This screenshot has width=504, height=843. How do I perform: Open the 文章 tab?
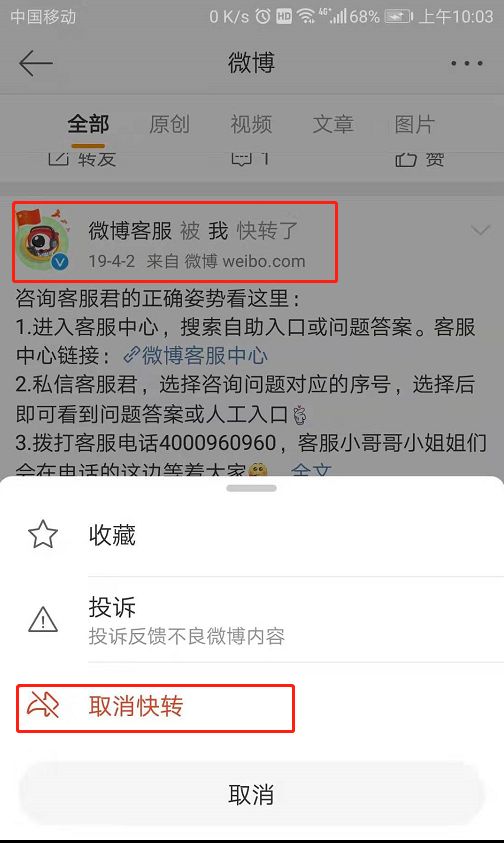(x=333, y=124)
